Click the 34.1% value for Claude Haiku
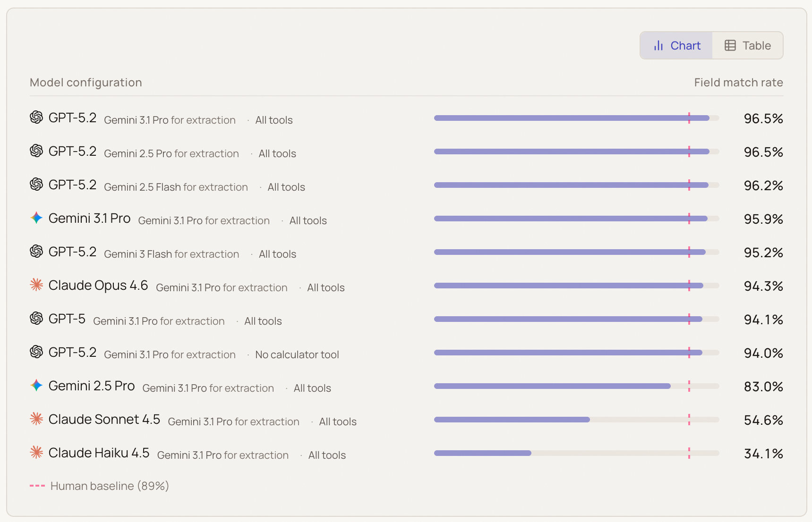The width and height of the screenshot is (812, 522). click(x=763, y=454)
